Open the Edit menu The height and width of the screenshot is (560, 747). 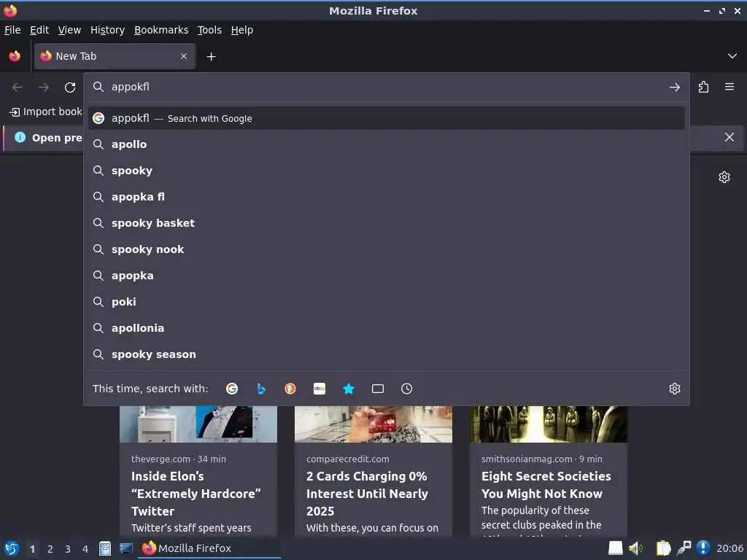39,30
